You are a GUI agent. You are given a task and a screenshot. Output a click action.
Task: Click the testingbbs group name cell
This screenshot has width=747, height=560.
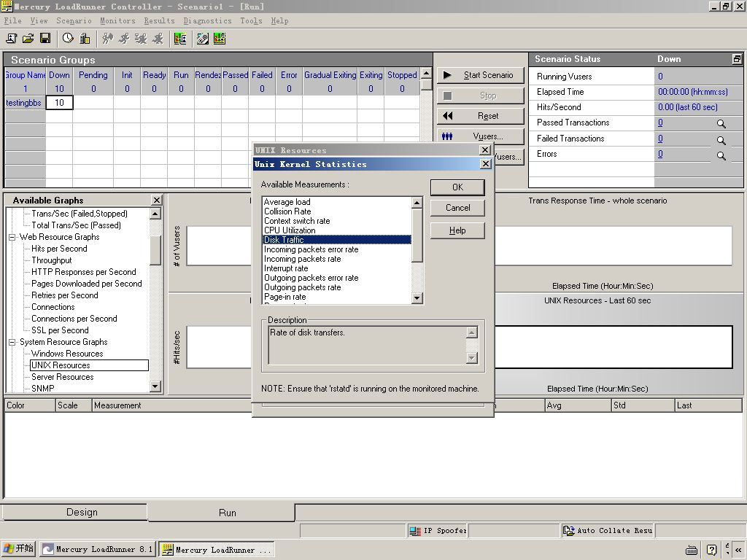[24, 103]
